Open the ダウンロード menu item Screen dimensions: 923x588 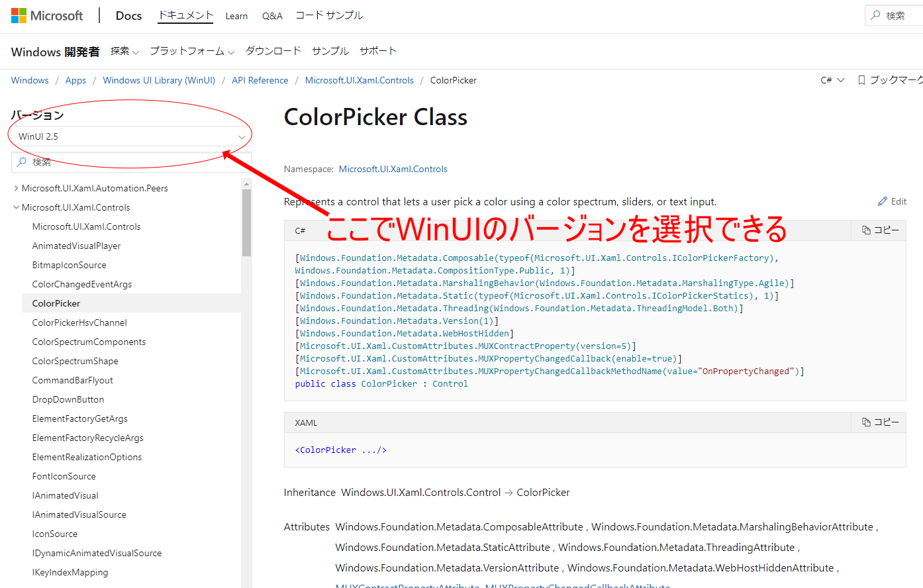[273, 51]
